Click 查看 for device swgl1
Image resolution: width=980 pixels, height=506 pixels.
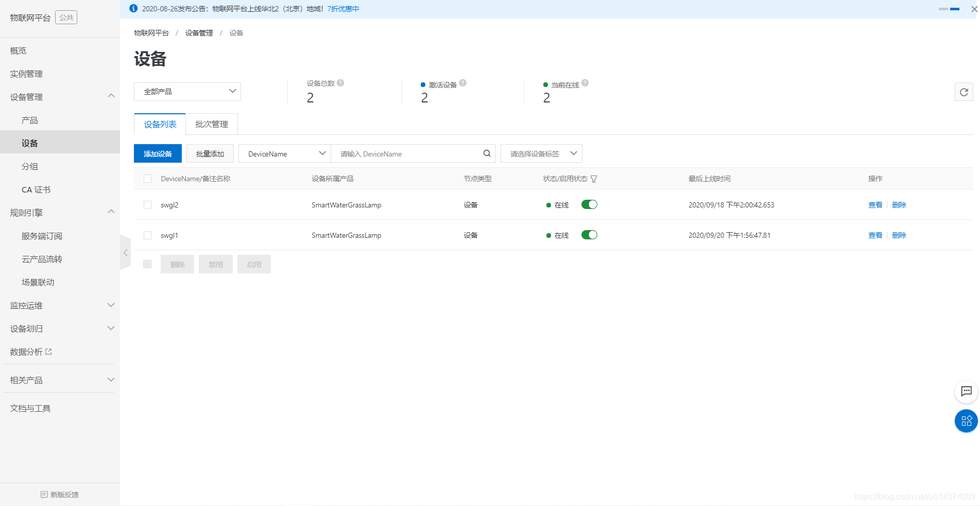point(875,235)
